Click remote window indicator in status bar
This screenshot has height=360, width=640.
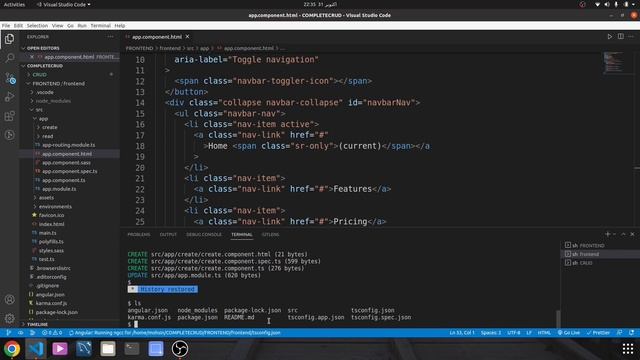pyautogui.click(x=8, y=333)
